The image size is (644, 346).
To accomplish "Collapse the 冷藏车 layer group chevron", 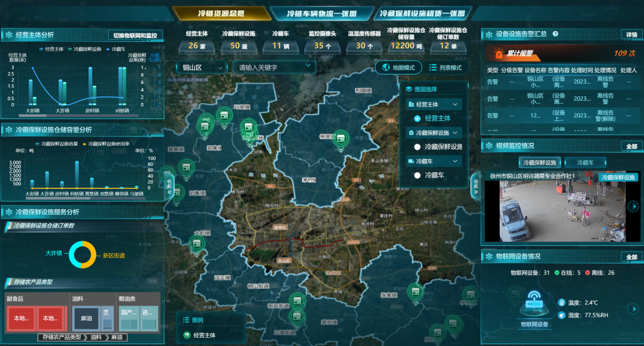I will click(456, 161).
